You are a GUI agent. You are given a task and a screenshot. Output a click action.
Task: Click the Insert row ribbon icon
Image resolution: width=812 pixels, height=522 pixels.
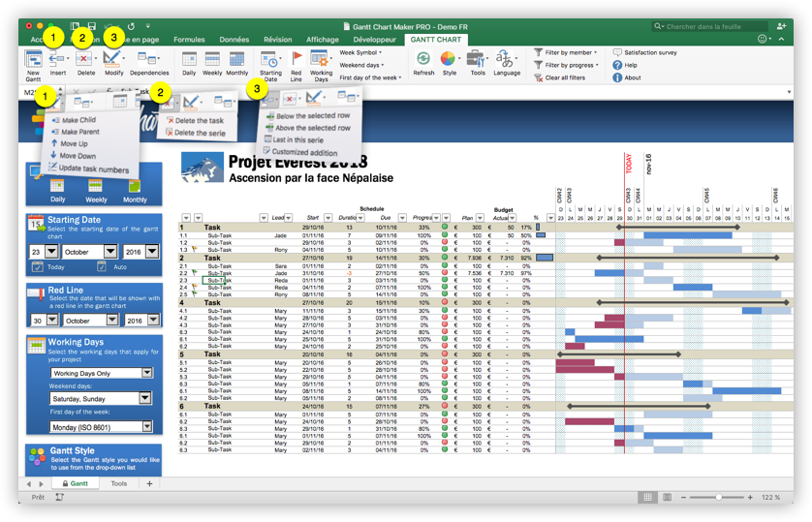(x=56, y=59)
